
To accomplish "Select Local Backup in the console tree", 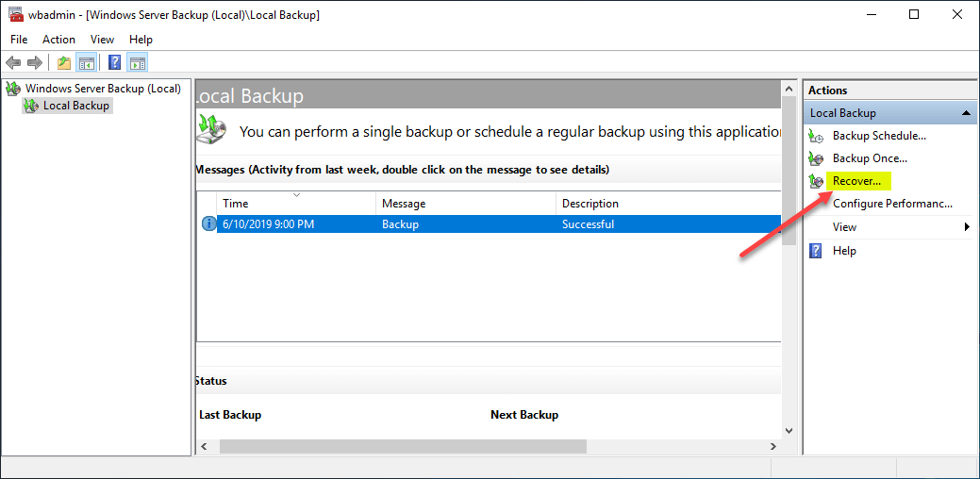I will (76, 106).
